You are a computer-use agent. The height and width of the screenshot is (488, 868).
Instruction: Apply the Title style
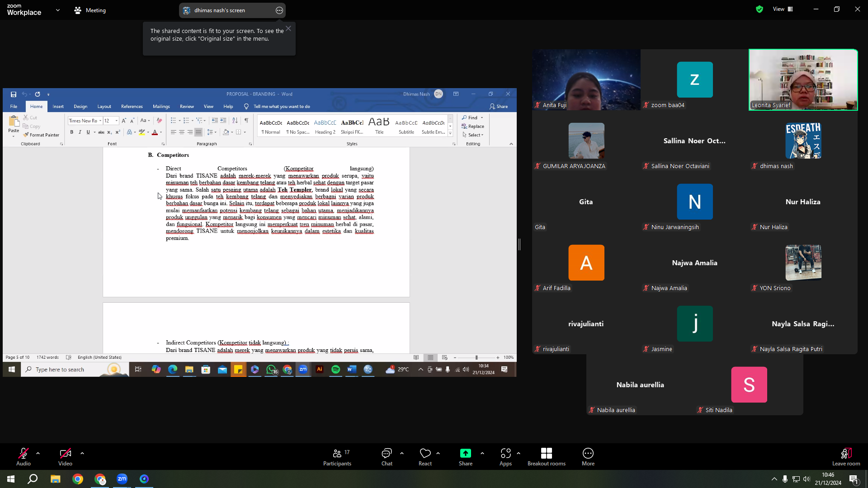pos(379,127)
